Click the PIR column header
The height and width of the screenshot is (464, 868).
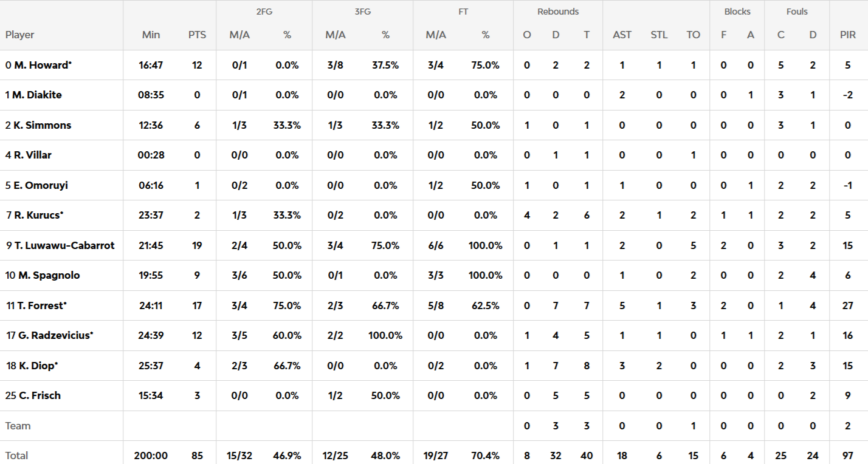coord(847,35)
